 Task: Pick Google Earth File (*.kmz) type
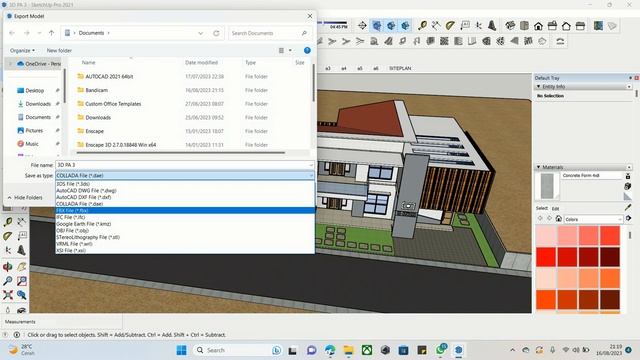click(x=185, y=224)
